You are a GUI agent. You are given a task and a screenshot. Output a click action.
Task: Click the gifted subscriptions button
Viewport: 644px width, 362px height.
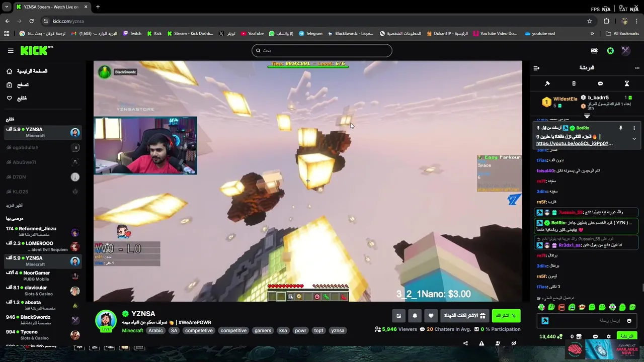click(x=464, y=316)
